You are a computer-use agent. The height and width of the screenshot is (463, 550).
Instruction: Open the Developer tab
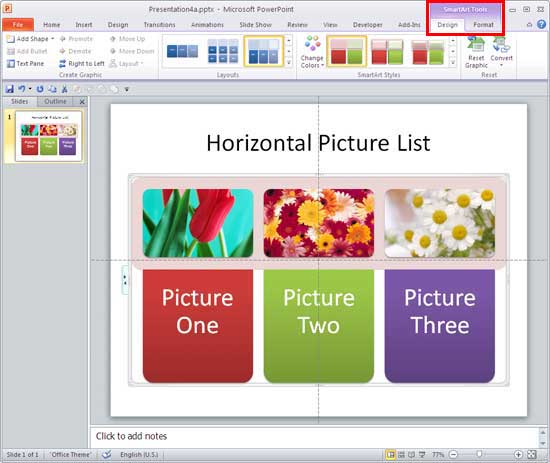coord(368,25)
